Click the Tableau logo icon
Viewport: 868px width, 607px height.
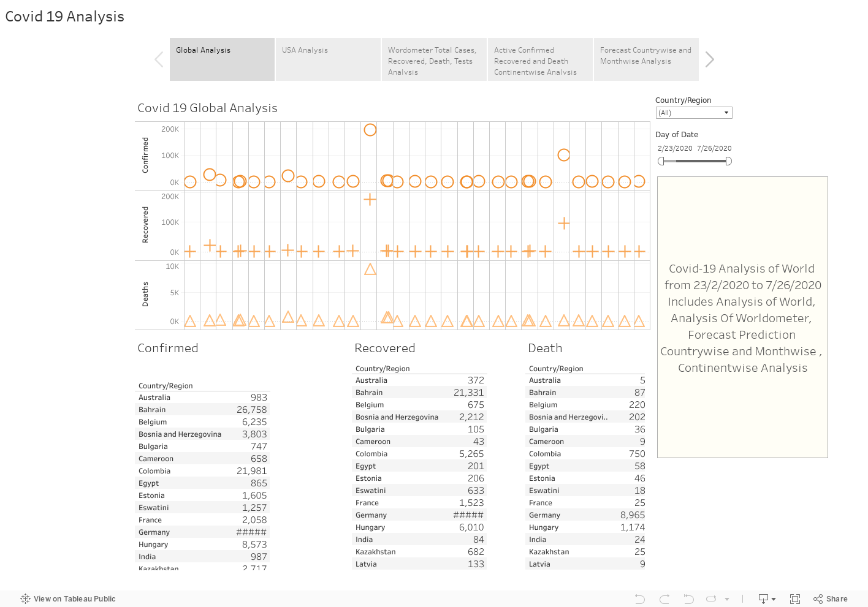click(x=25, y=599)
